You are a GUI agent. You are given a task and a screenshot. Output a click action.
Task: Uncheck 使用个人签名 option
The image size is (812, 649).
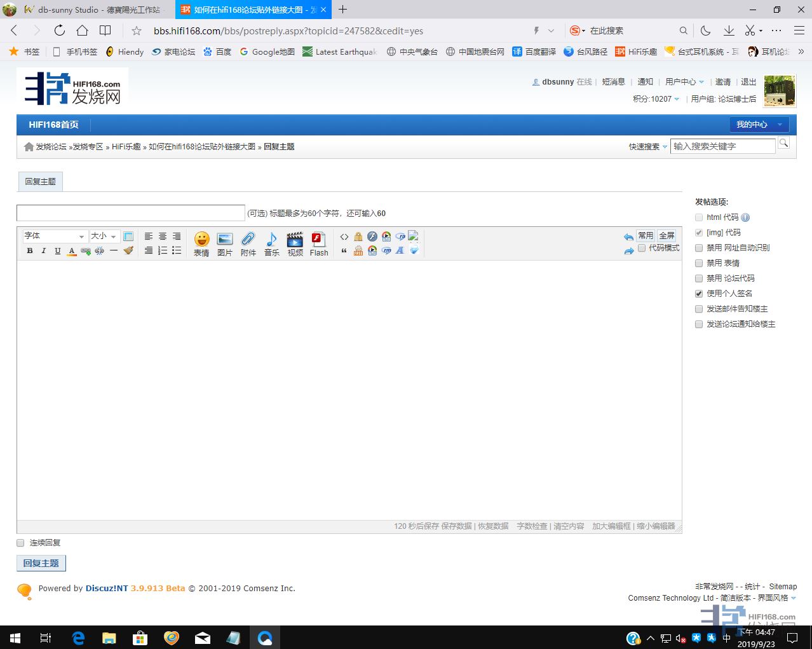[x=699, y=294]
